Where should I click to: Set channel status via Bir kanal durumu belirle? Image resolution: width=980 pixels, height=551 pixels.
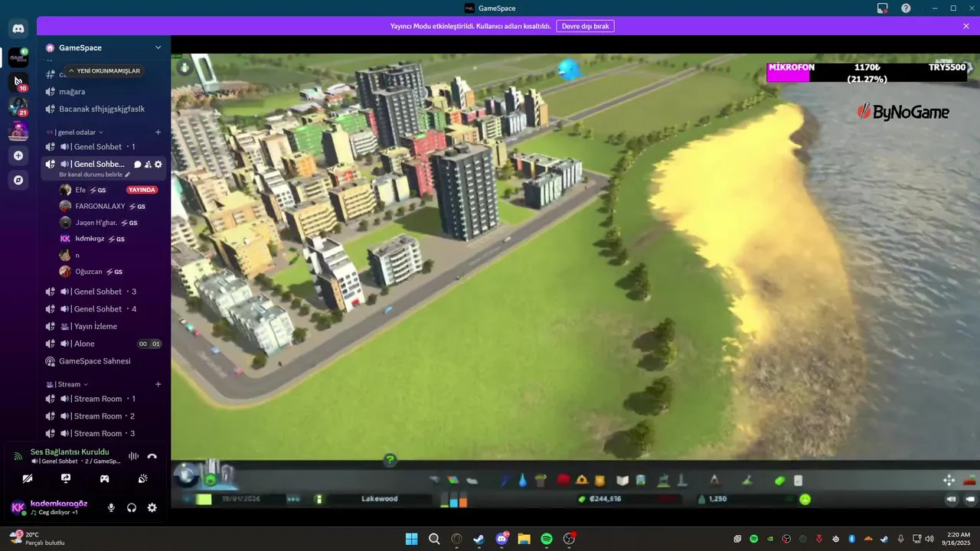click(95, 174)
